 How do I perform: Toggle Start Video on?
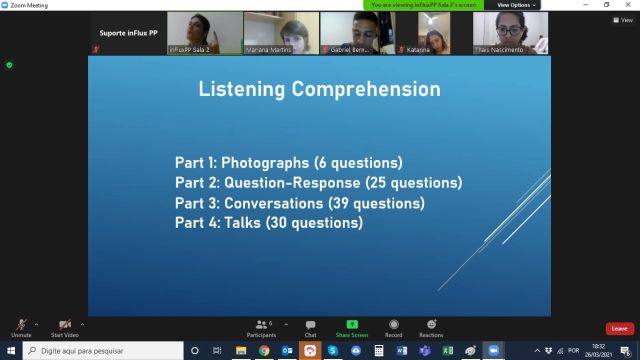(64, 329)
